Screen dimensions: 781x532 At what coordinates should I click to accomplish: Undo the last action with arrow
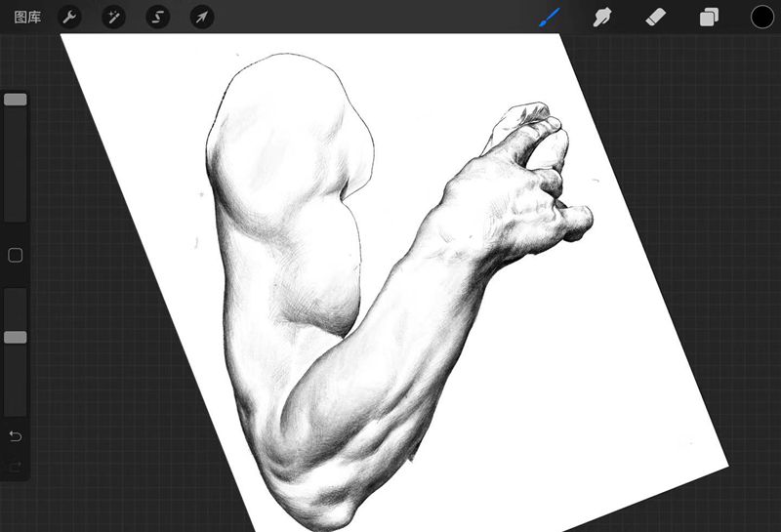point(16,434)
